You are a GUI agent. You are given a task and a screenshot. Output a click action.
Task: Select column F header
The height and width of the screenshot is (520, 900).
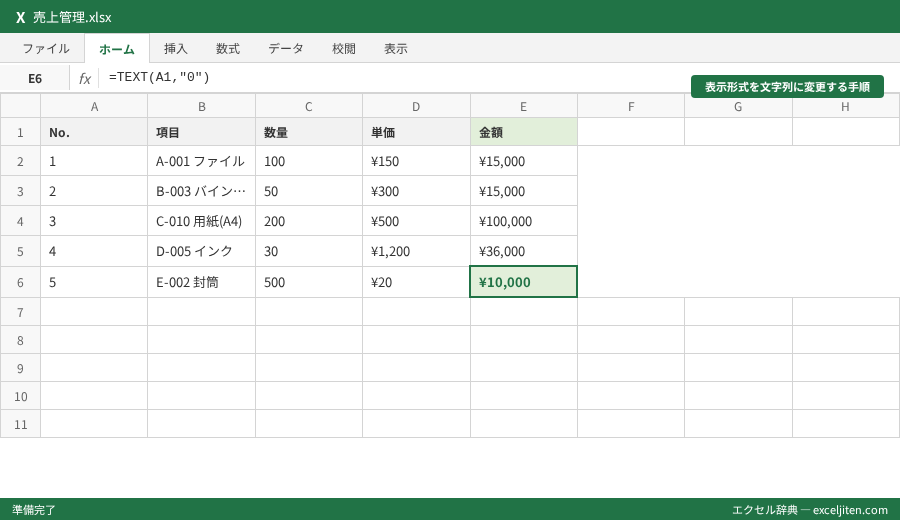click(x=631, y=107)
